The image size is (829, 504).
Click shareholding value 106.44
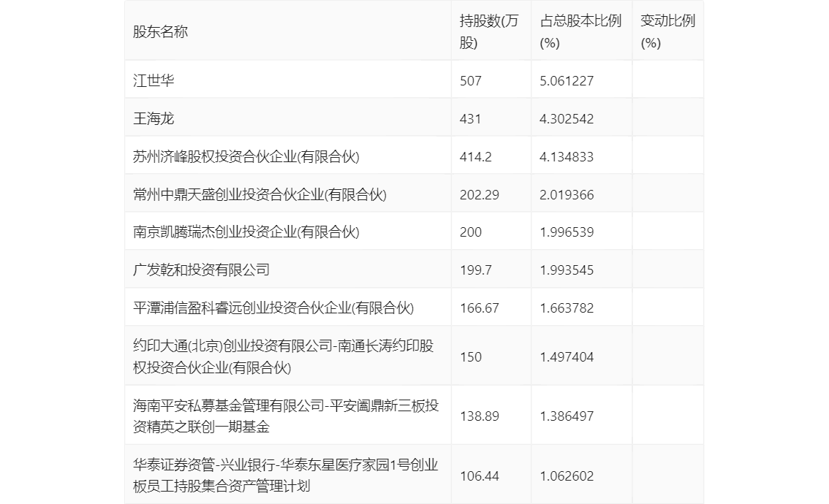coord(480,476)
